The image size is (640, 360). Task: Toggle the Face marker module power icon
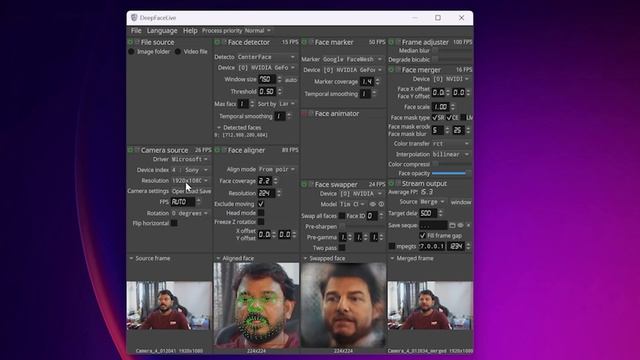304,42
